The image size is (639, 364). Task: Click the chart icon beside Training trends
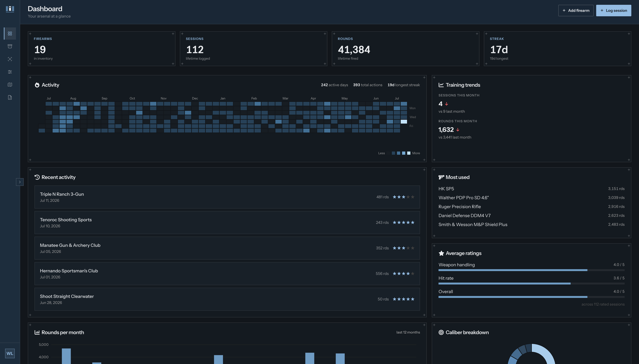(x=441, y=85)
